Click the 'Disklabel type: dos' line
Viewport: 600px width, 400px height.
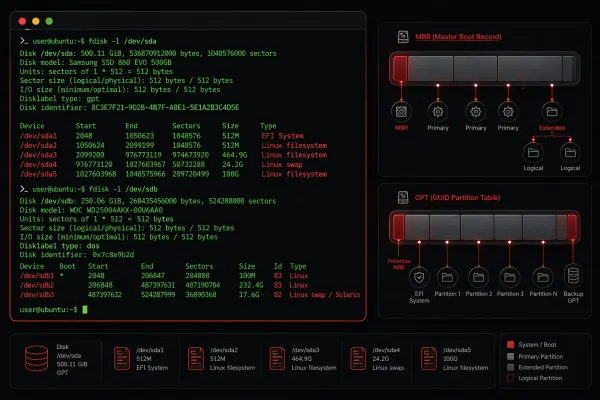coord(60,246)
